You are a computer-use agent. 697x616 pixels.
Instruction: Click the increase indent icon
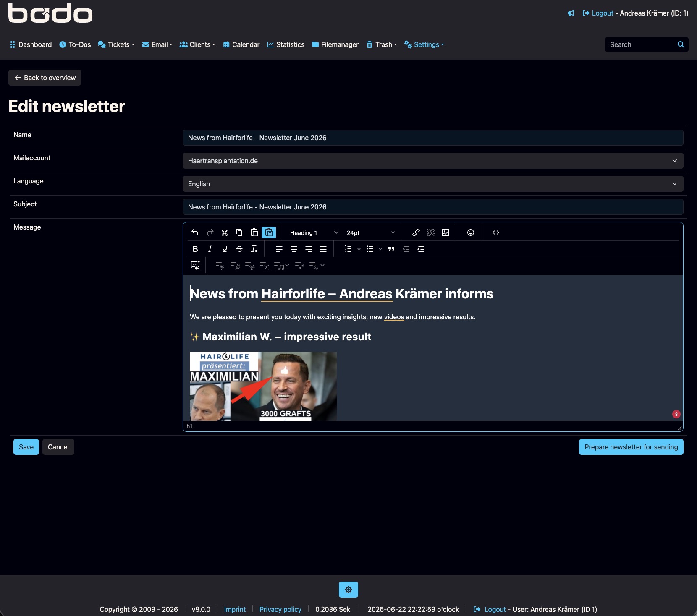[421, 249]
